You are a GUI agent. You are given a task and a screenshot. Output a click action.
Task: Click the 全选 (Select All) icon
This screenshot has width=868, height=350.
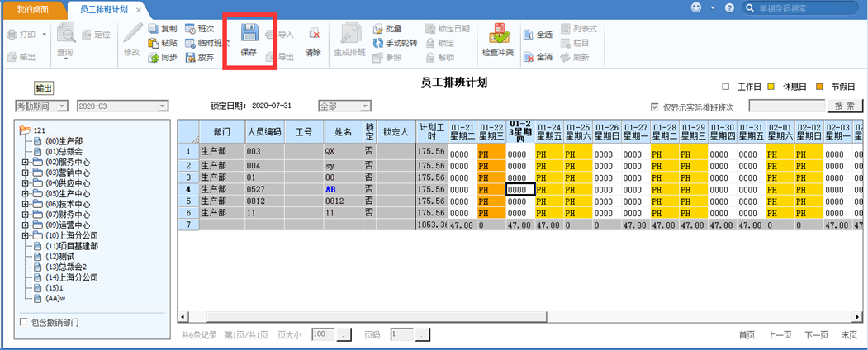point(529,35)
